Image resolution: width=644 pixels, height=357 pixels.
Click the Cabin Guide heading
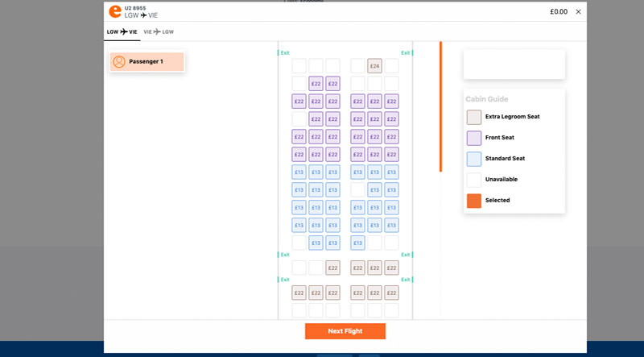[x=487, y=99]
